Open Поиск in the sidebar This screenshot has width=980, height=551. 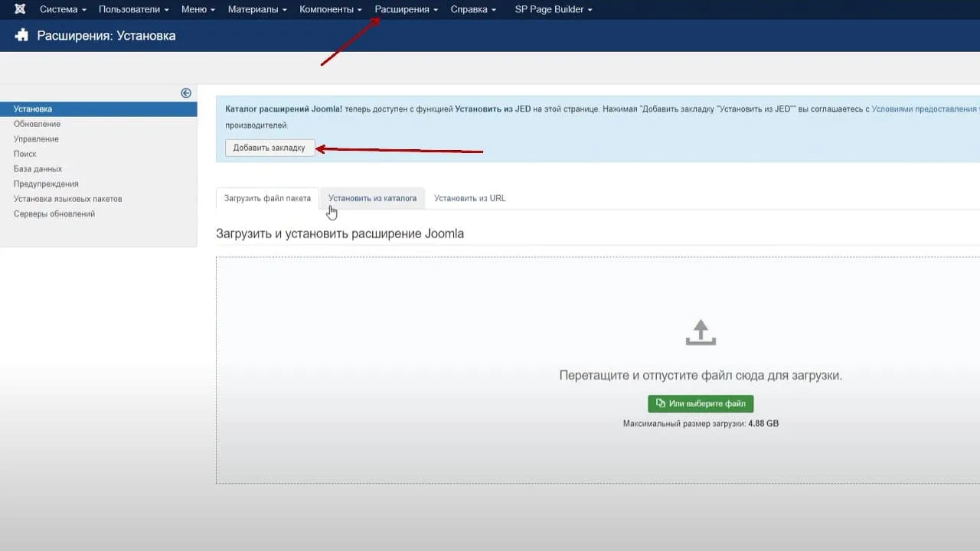(x=25, y=154)
